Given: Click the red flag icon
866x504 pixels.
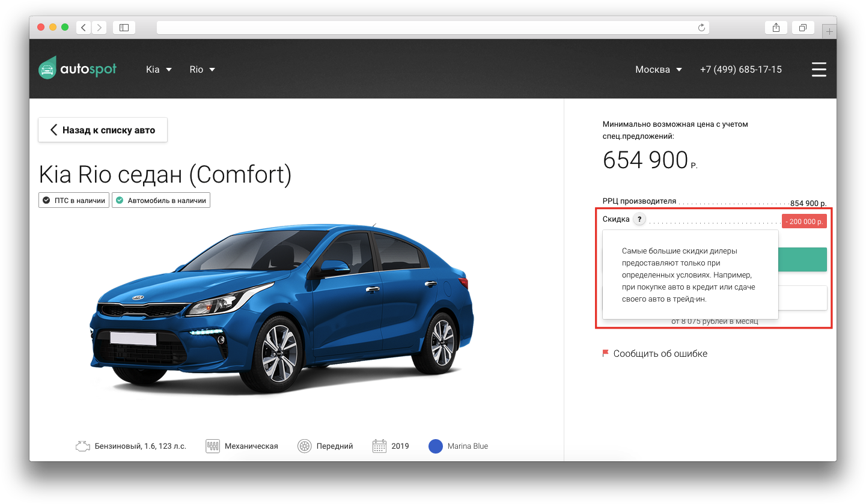Looking at the screenshot, I should 606,353.
